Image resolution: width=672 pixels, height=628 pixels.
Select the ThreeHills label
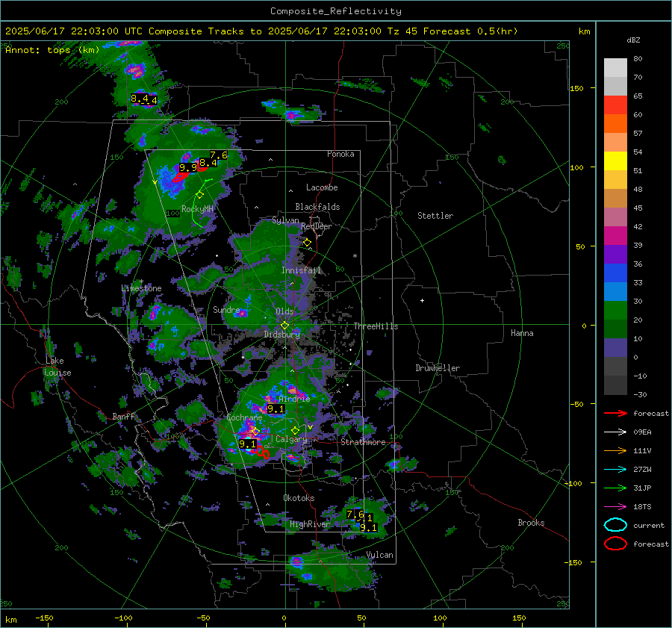click(376, 326)
